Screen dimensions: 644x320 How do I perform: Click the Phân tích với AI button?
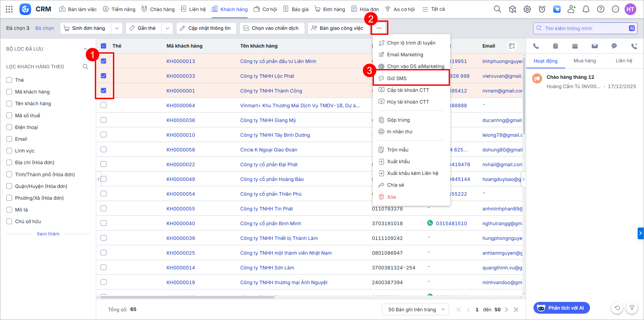pyautogui.click(x=562, y=308)
